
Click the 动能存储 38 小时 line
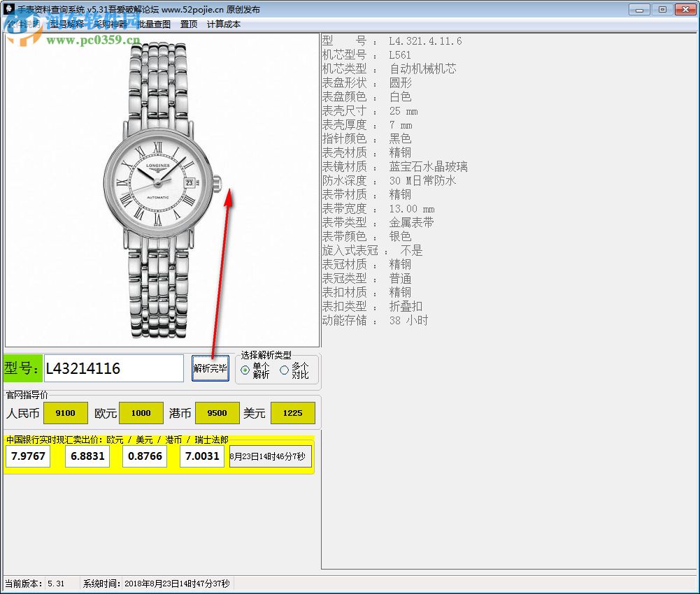pos(376,321)
